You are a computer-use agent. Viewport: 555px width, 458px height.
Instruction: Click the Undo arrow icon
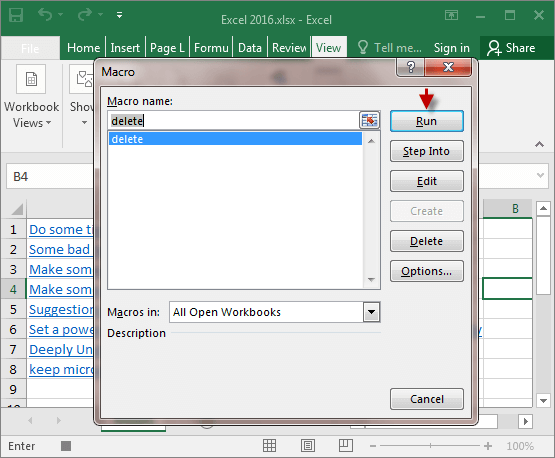(45, 15)
